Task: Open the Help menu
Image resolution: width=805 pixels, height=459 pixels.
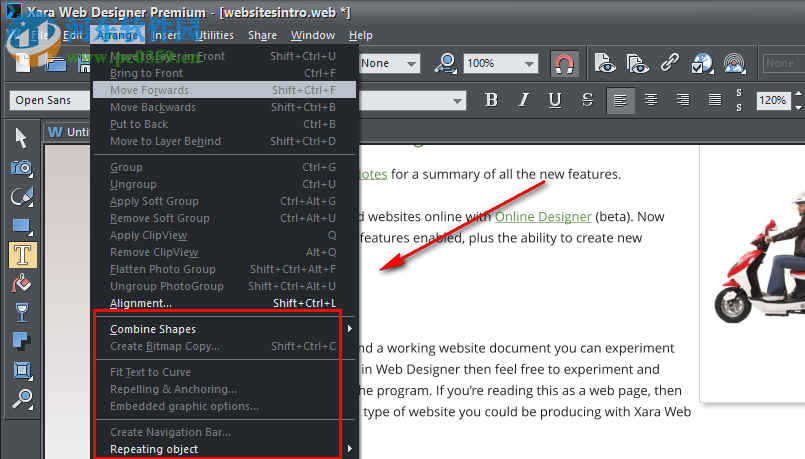Action: pos(360,35)
